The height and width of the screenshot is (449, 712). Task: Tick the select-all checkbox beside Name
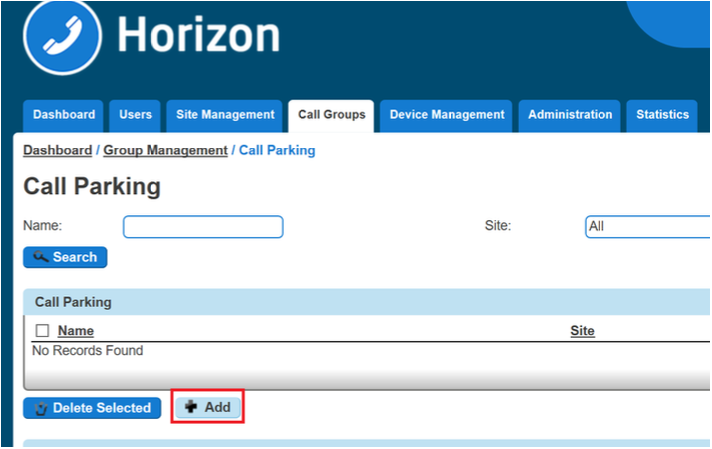(x=42, y=331)
